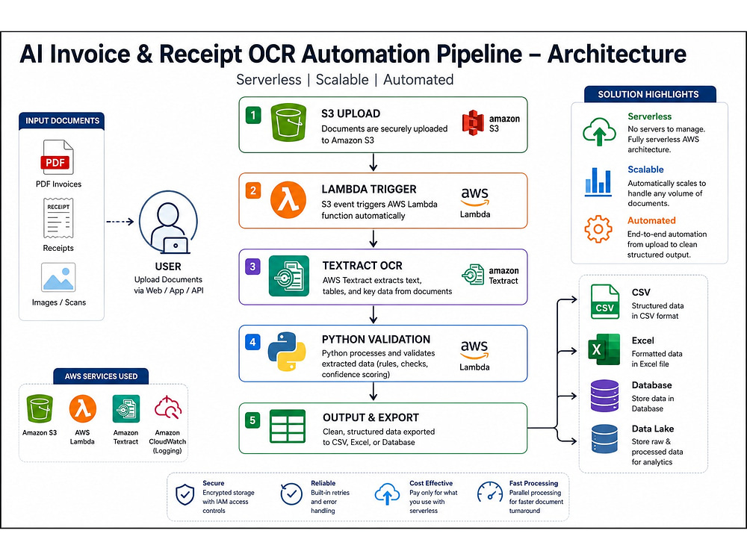The image size is (747, 560).
Task: Click 'S3 event triggers AWS Lambda function' description
Action: point(379,210)
